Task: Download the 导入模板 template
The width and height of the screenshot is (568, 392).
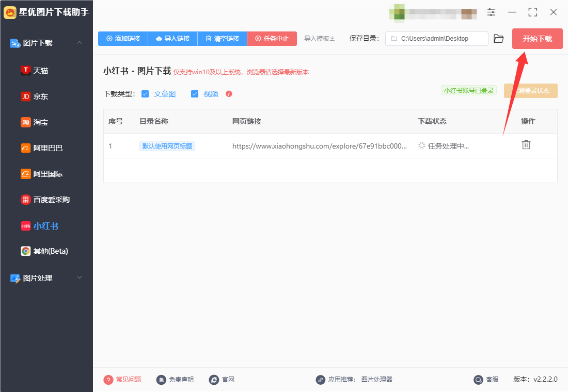Action: pyautogui.click(x=319, y=38)
